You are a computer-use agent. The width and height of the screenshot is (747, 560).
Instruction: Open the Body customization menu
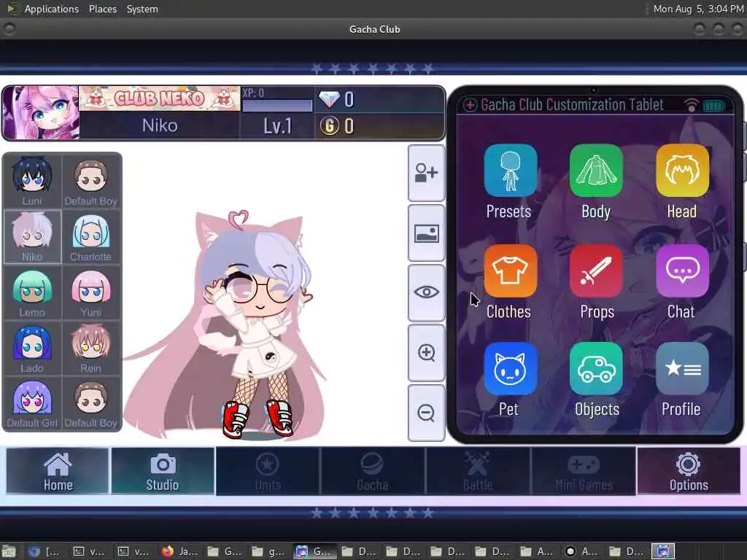596,171
